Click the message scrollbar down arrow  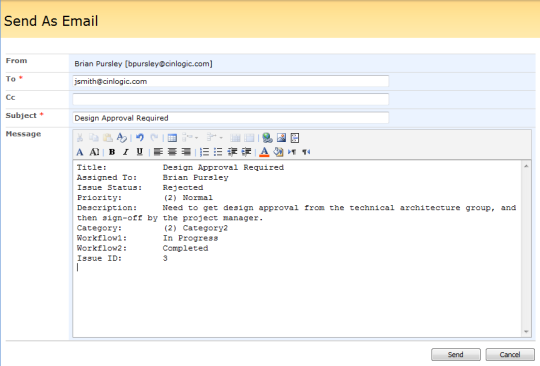point(526,332)
